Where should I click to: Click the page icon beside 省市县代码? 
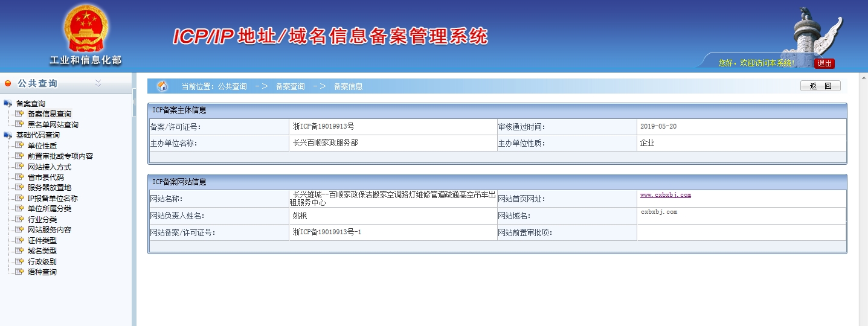(x=20, y=177)
